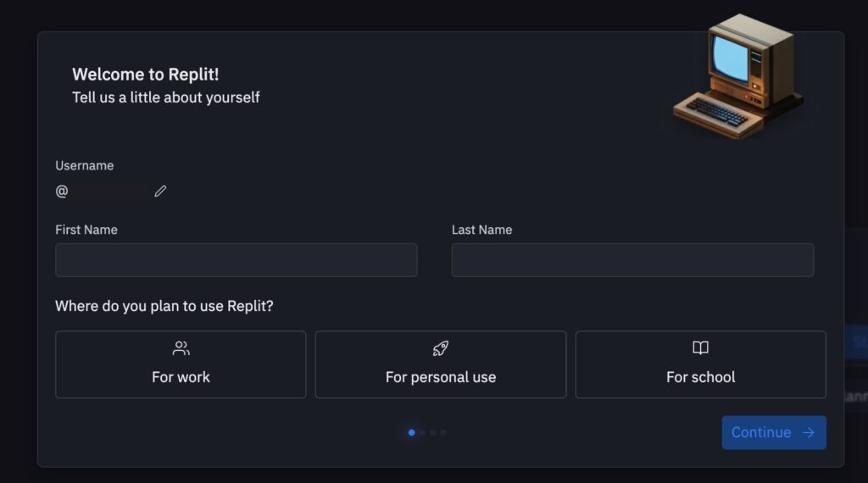Click the Welcome to Replit! heading
Screen dimensions: 868x483
pos(146,74)
